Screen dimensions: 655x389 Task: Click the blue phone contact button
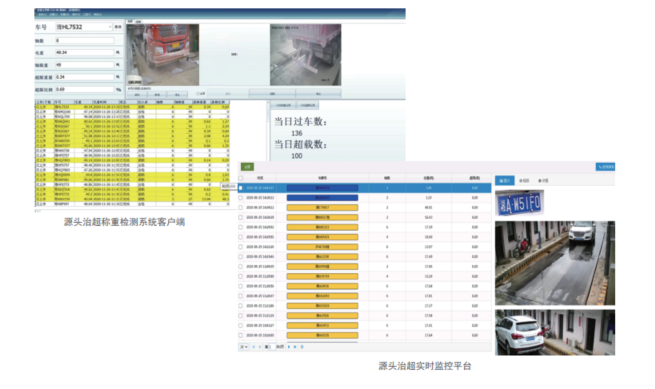pyautogui.click(x=605, y=167)
